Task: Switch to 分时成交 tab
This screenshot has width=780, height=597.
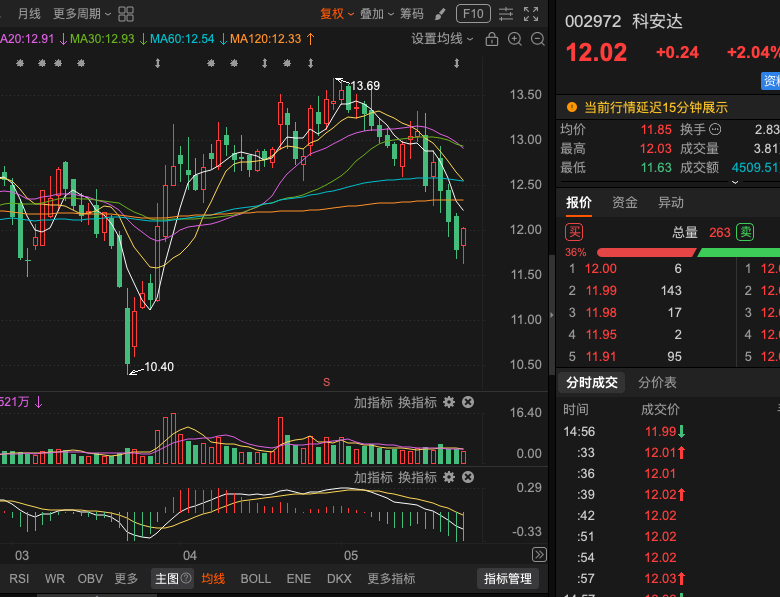Action: click(x=591, y=382)
